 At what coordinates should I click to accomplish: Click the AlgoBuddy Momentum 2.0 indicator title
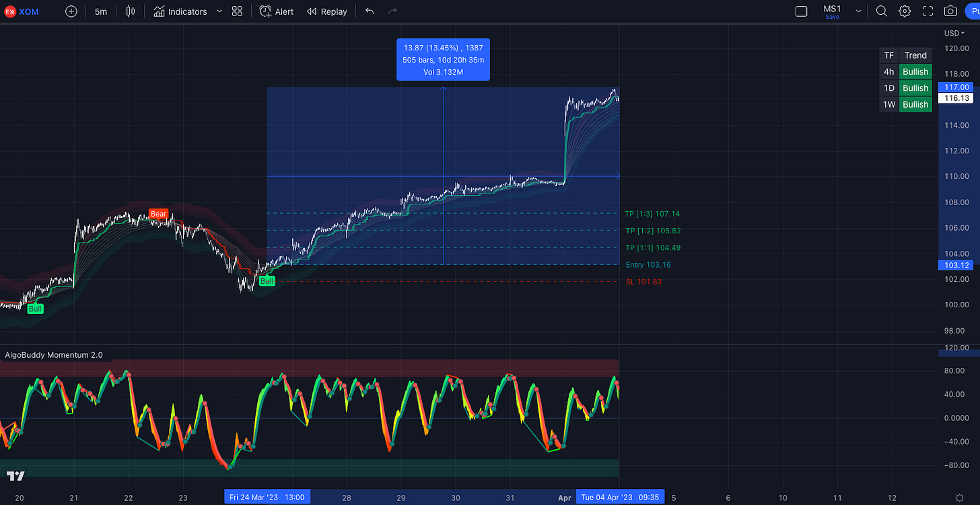[54, 355]
